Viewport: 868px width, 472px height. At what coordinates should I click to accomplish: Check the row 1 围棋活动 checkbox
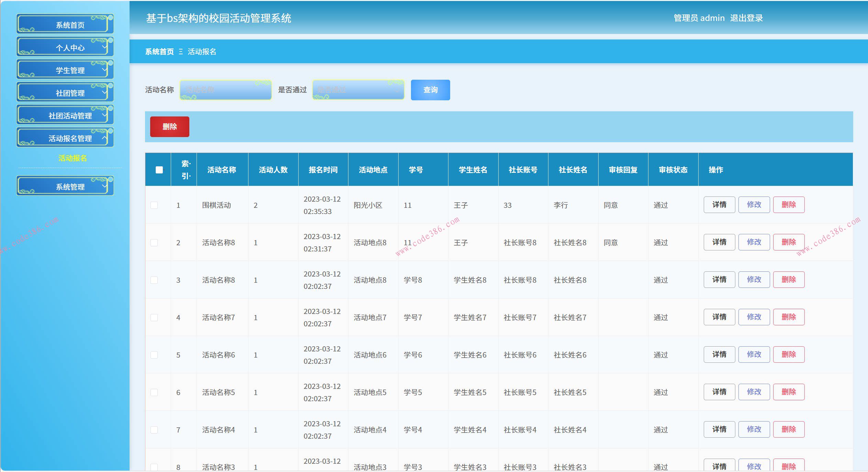[154, 205]
